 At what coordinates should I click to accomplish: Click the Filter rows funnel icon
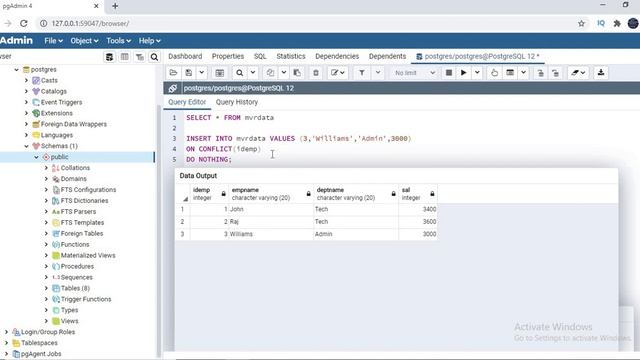point(362,73)
